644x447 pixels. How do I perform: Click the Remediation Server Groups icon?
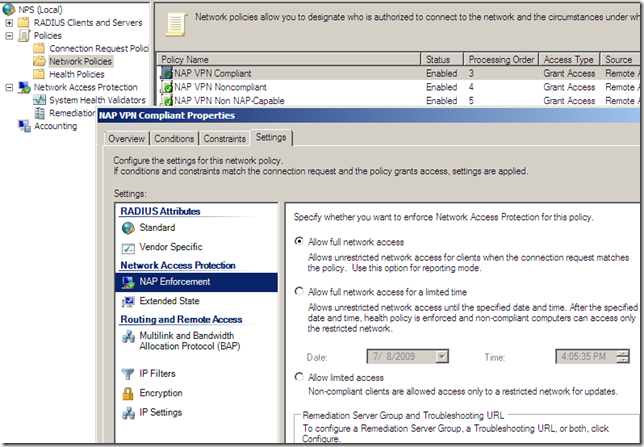click(39, 113)
